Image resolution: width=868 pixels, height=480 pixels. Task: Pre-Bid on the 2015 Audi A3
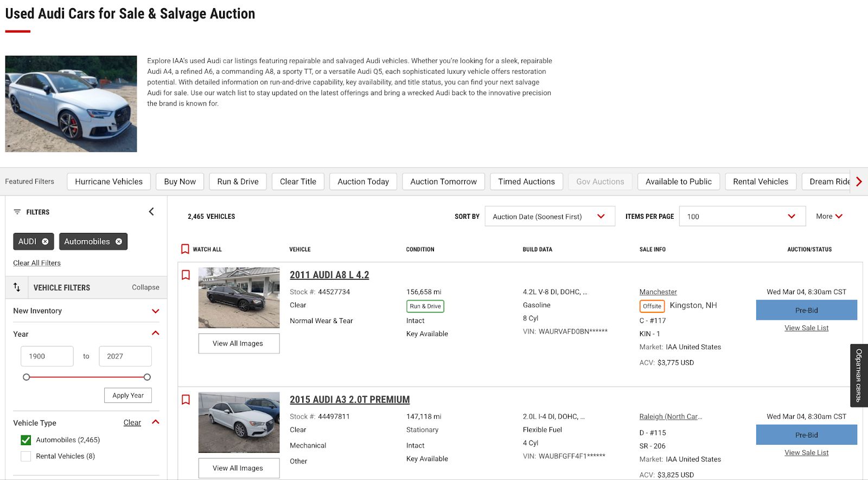pos(807,435)
